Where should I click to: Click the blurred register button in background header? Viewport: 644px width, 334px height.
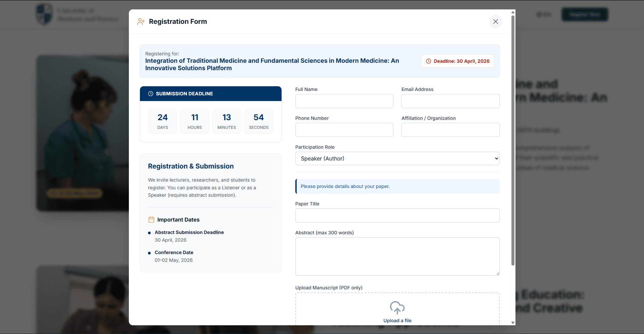click(x=585, y=14)
